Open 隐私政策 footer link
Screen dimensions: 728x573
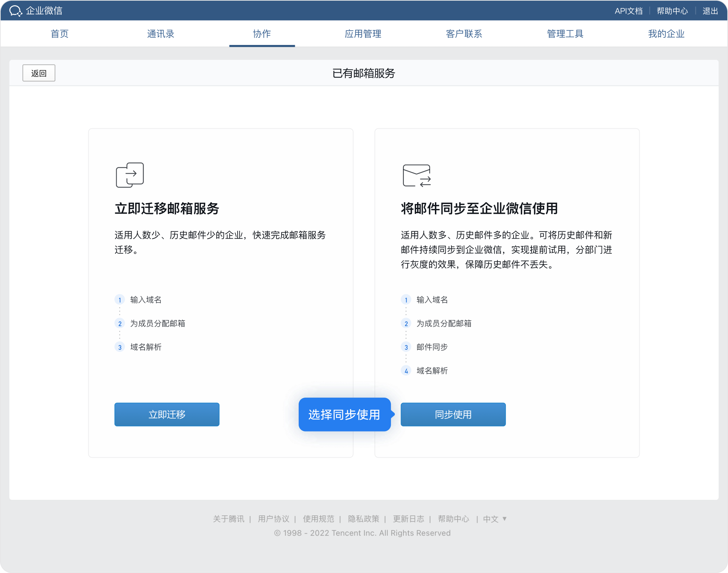click(x=363, y=519)
